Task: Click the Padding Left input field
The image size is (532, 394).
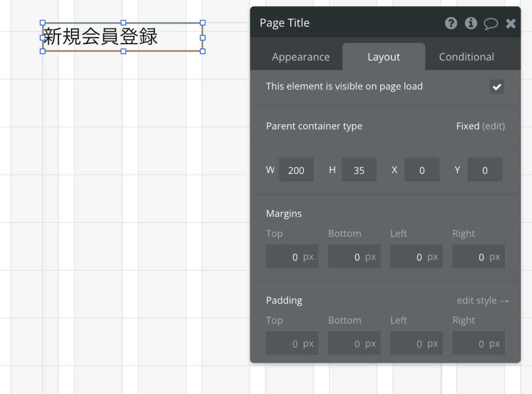Action: (x=416, y=344)
